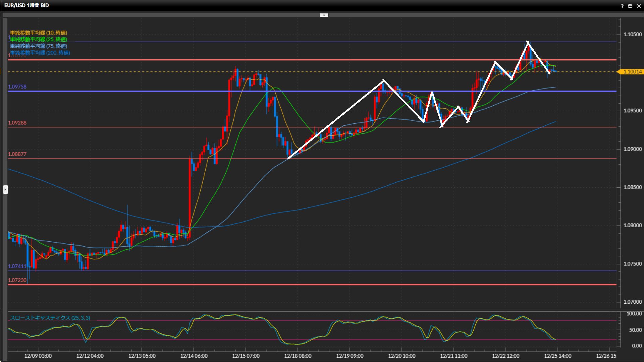Click the 1.08500 price scale label
This screenshot has height=362, width=644.
click(x=632, y=187)
